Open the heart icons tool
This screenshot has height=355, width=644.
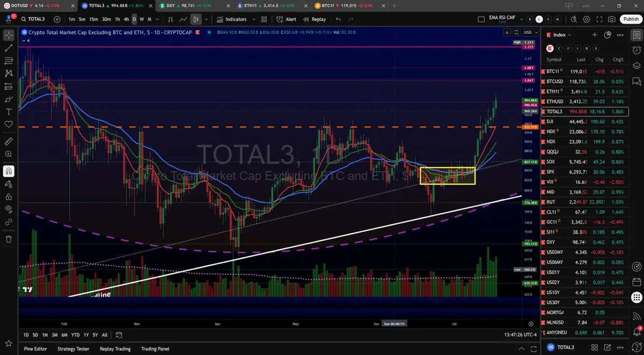coord(9,125)
